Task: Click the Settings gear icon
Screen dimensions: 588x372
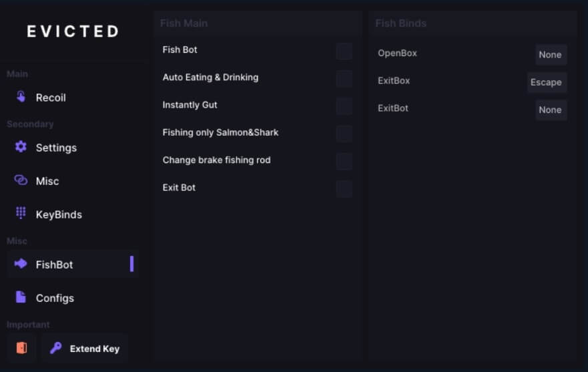Action: click(21, 147)
